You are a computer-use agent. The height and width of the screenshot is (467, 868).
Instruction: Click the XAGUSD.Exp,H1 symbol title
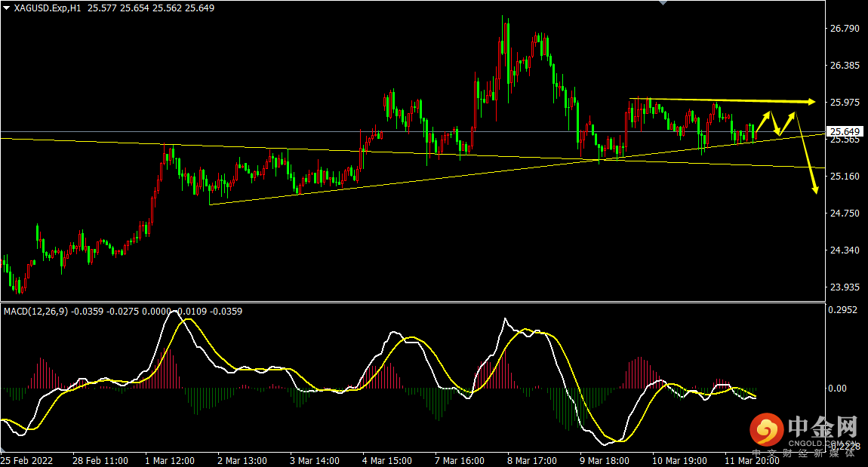(x=48, y=8)
